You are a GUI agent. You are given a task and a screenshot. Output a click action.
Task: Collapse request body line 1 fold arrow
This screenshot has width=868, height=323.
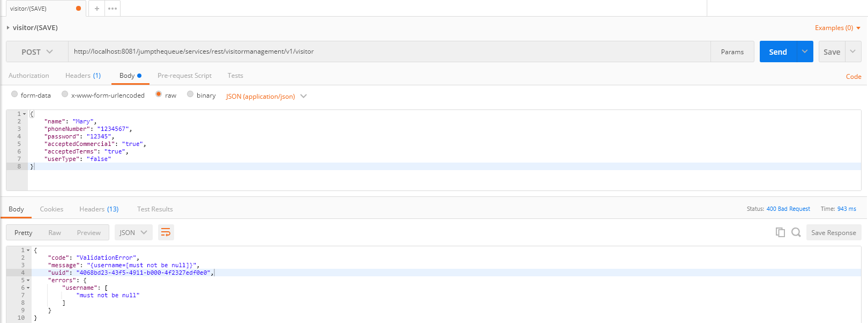24,114
